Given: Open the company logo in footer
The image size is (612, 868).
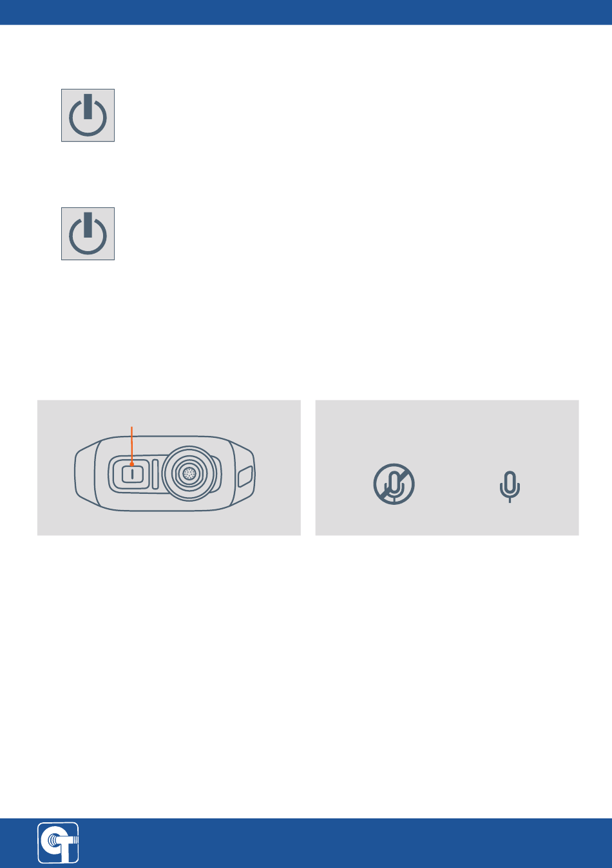Looking at the screenshot, I should click(x=58, y=842).
